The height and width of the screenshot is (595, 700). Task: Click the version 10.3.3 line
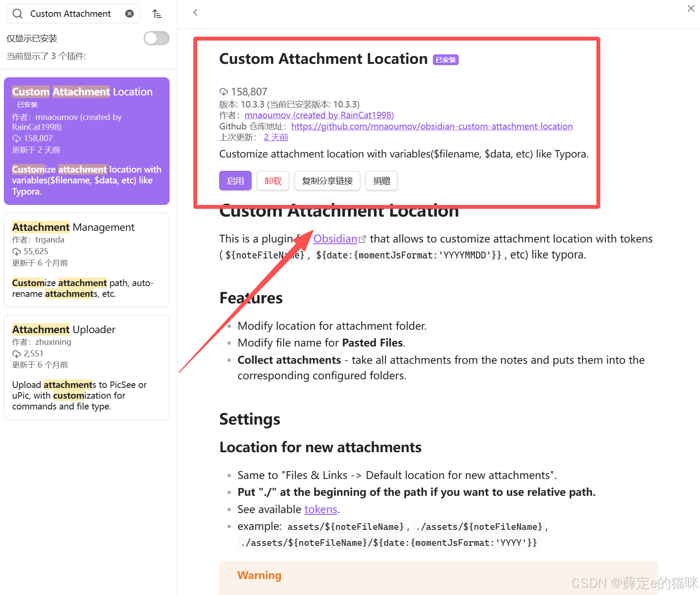[289, 104]
